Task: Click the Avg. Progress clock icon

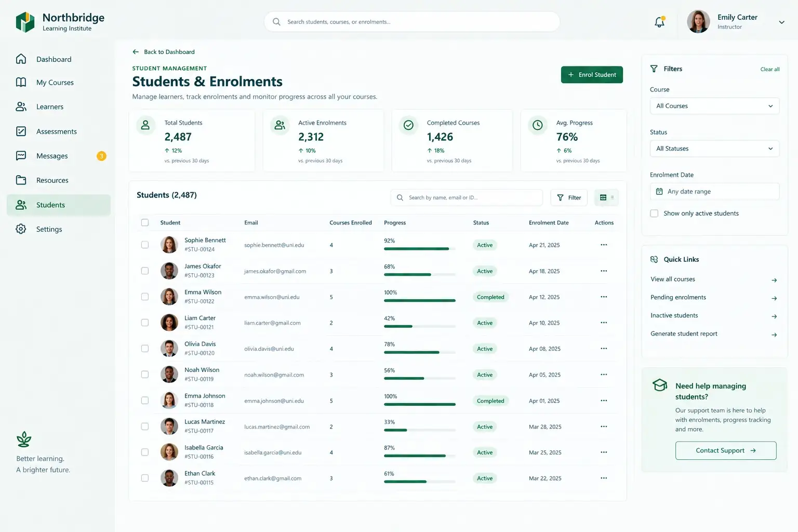Action: (538, 125)
